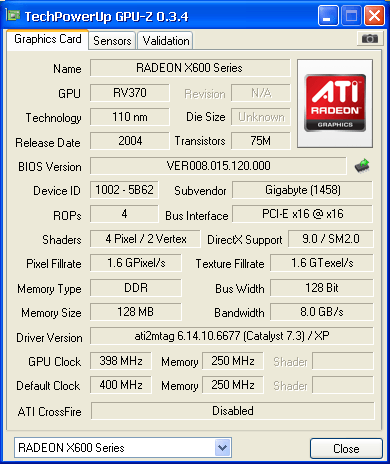Switch to the Sensors tab
Screen dimensions: 390x464
[x=112, y=41]
